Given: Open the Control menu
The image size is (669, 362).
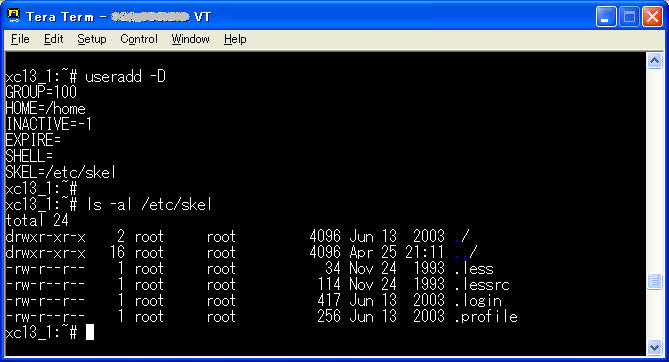Looking at the screenshot, I should click(139, 39).
